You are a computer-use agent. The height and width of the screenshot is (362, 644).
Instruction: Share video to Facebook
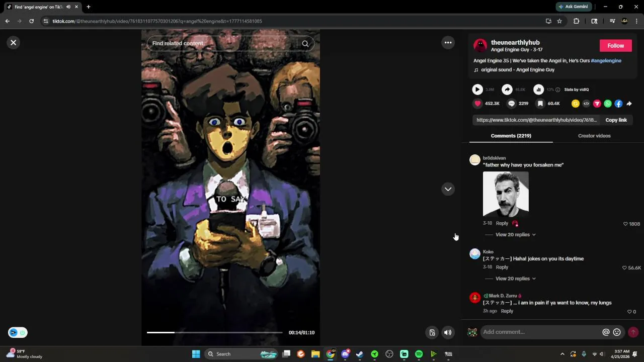[618, 104]
